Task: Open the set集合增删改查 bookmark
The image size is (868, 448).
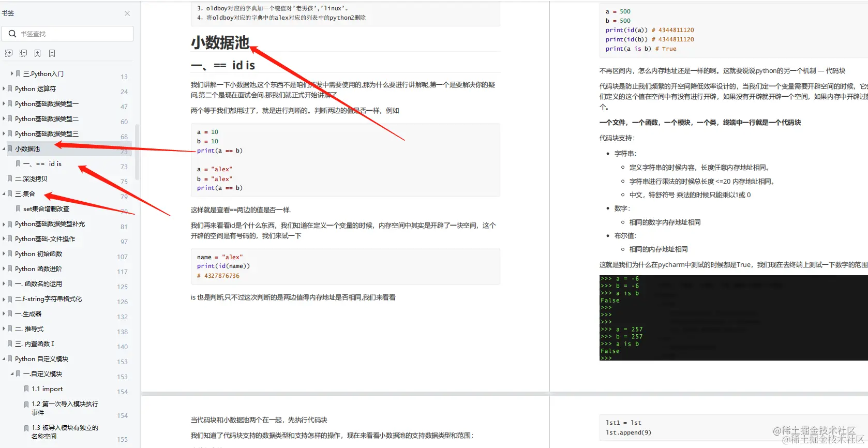Action: pyautogui.click(x=46, y=209)
